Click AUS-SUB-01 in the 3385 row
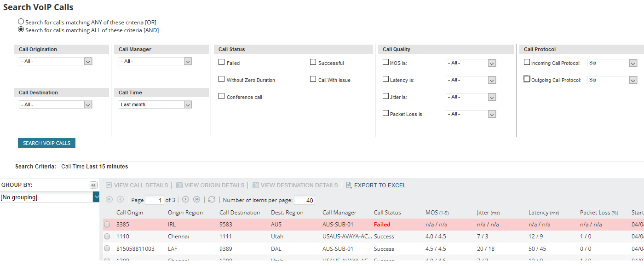This screenshot has height=266, width=644. [x=338, y=225]
